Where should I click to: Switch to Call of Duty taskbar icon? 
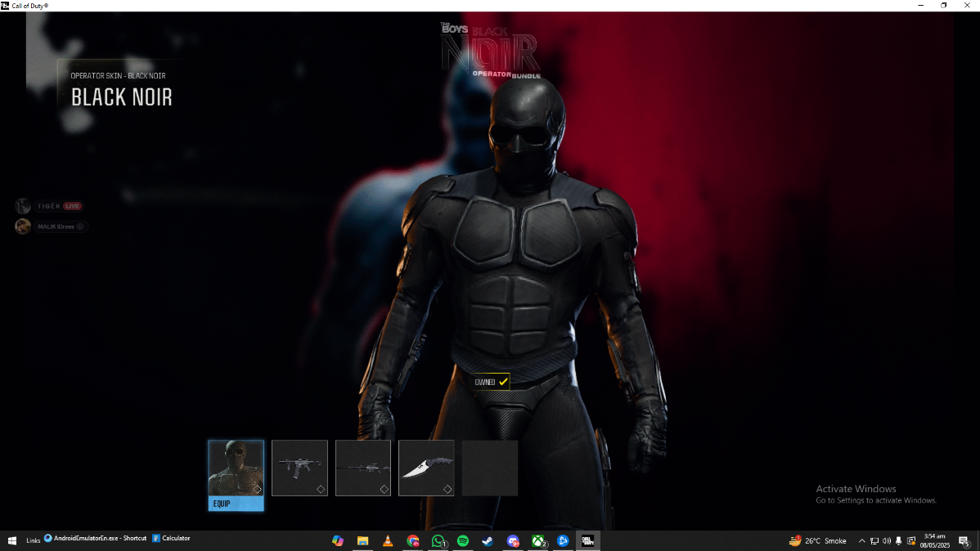588,541
